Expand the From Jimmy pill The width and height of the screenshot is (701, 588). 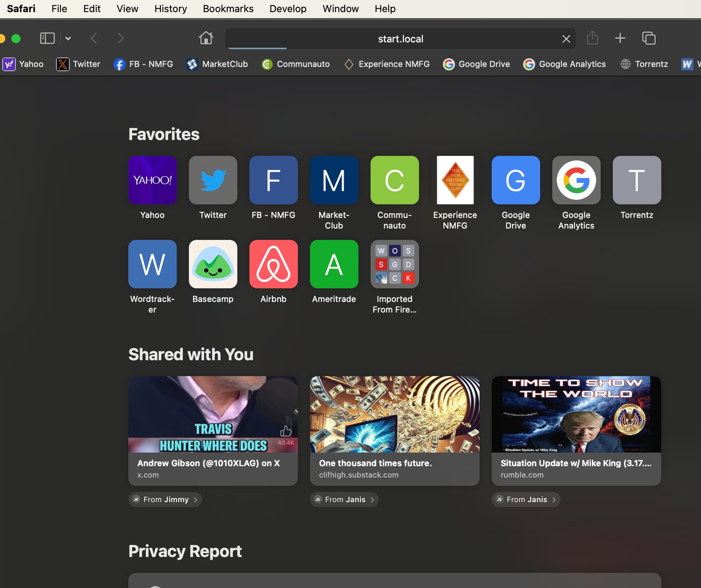pos(165,499)
